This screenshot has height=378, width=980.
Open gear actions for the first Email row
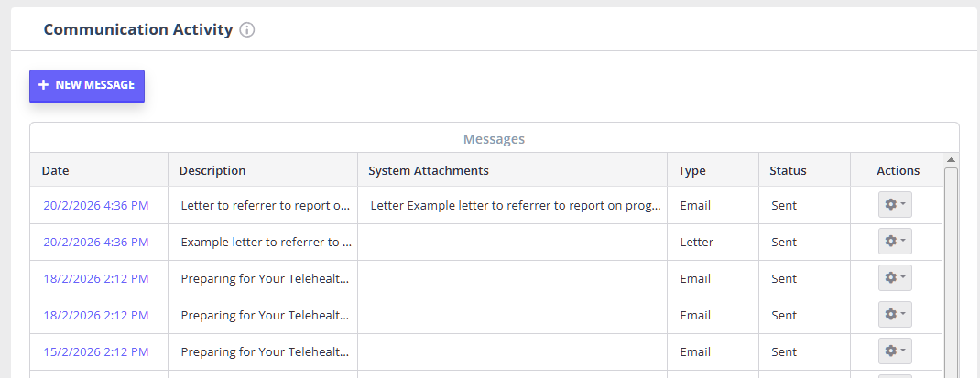[895, 206]
